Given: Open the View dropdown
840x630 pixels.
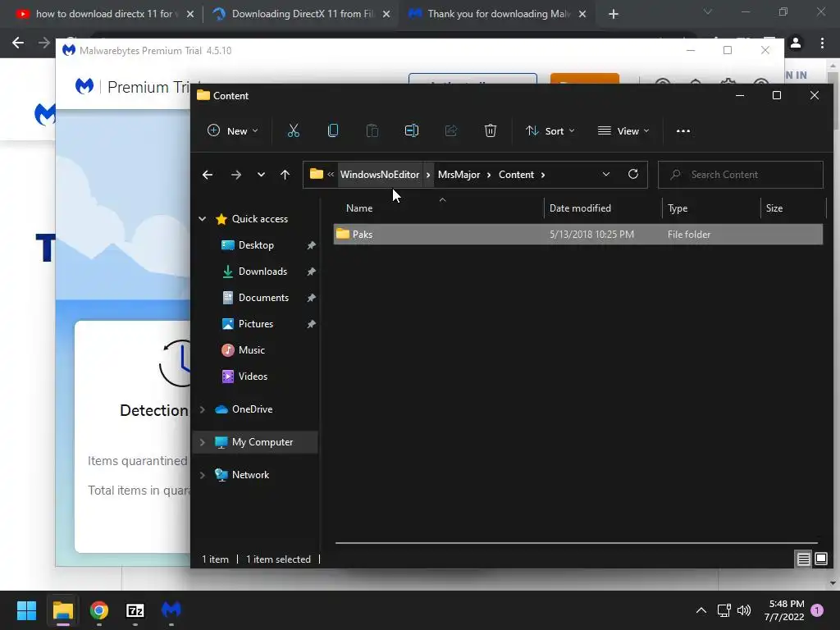Looking at the screenshot, I should 623,130.
